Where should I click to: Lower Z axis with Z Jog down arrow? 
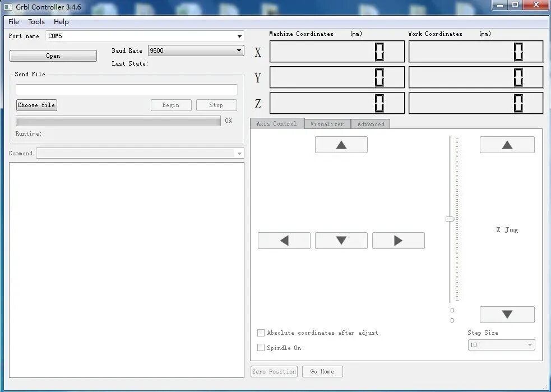(x=507, y=314)
